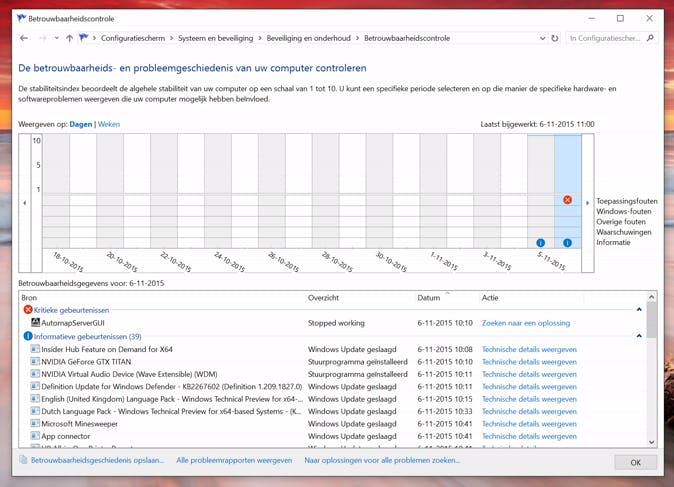This screenshot has height=487, width=674.
Task: Sort list by Overzicht column header
Action: click(x=323, y=297)
